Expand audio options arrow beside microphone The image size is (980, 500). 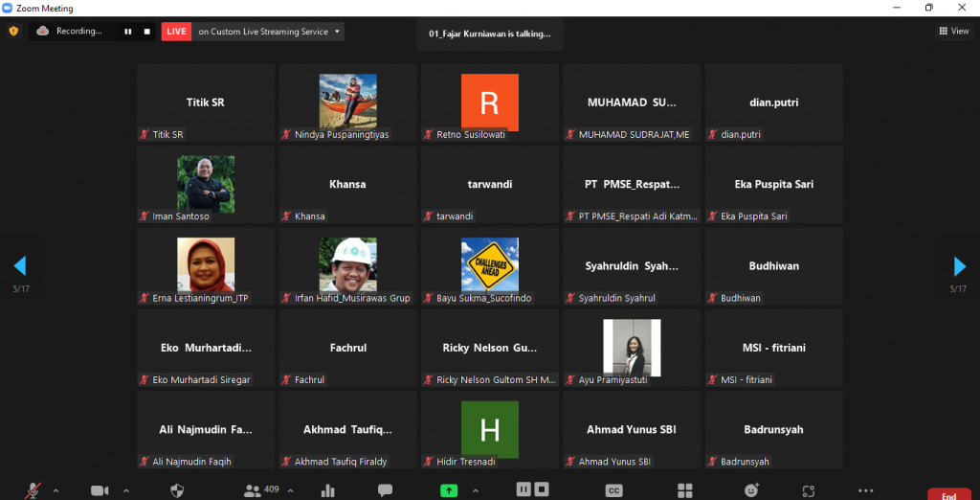point(56,490)
